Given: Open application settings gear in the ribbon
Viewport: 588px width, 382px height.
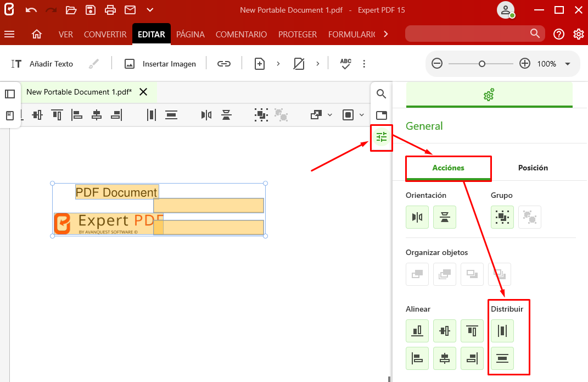Looking at the screenshot, I should 579,35.
